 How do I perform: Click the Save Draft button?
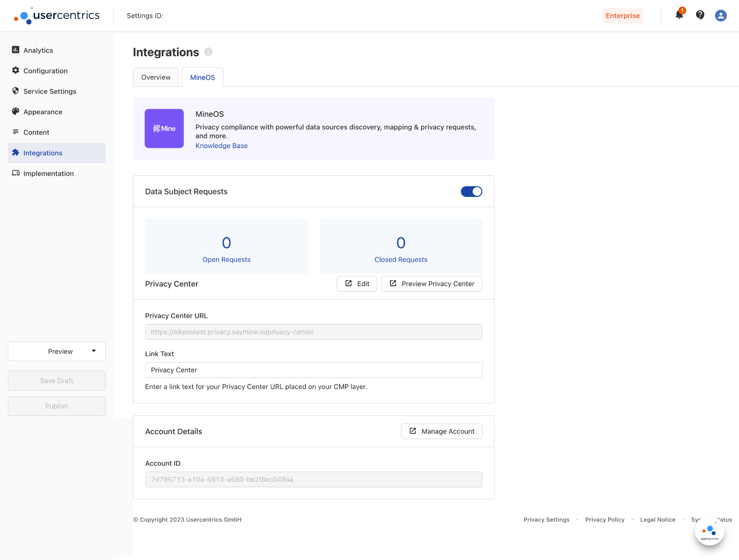tap(57, 381)
